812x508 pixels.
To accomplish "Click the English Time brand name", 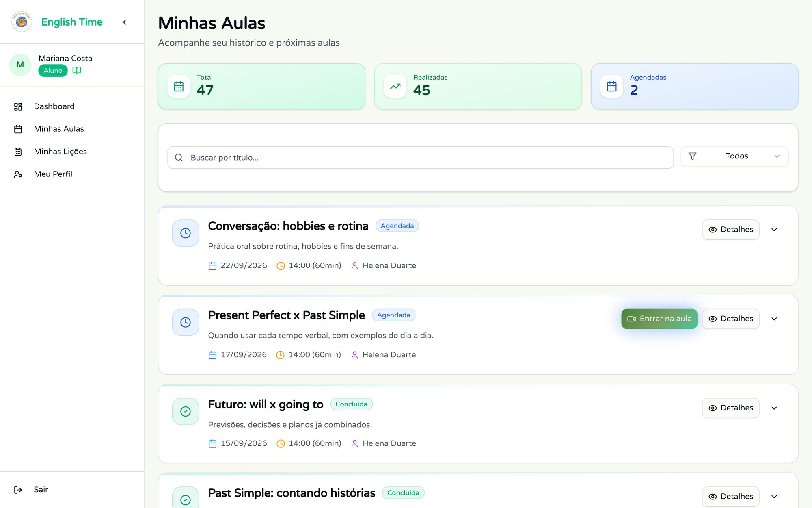I will (x=72, y=22).
